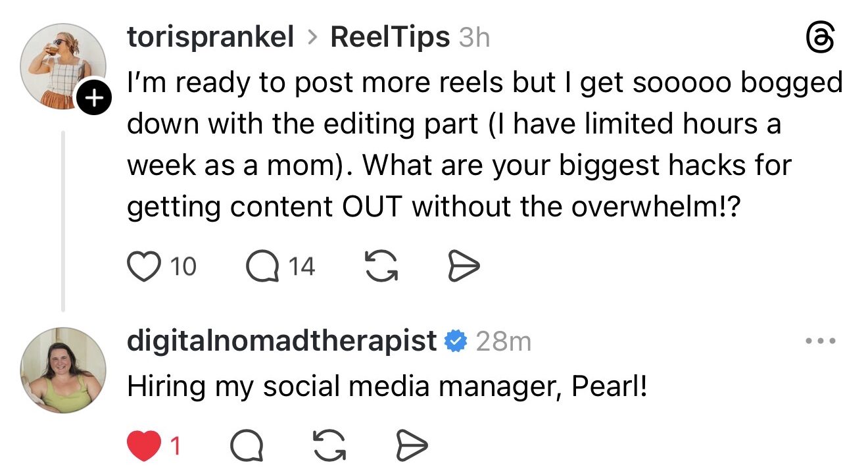Viewport: 868px width, 475px height.
Task: Open the ReelTips topic
Action: pos(390,37)
